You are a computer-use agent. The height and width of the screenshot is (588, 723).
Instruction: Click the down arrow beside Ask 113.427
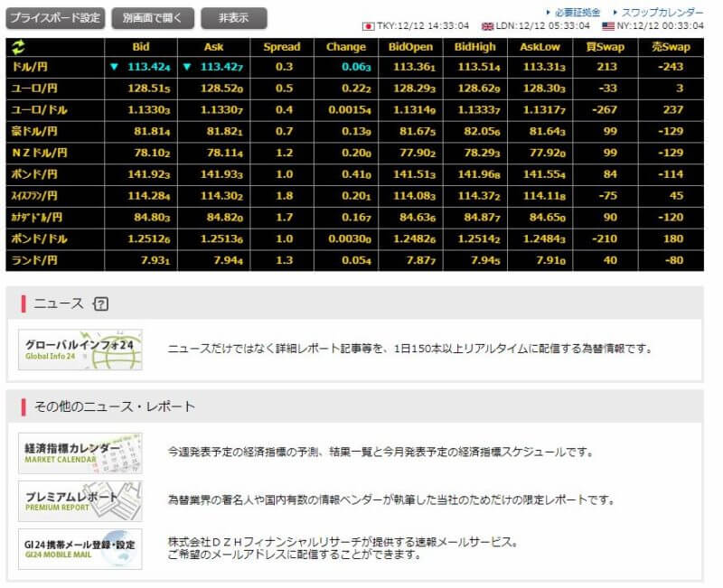(187, 67)
